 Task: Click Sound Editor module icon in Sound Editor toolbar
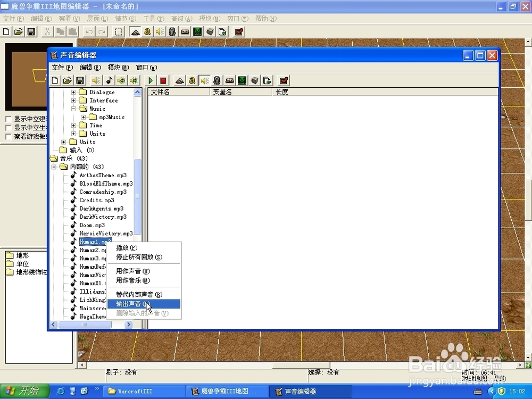(205, 80)
